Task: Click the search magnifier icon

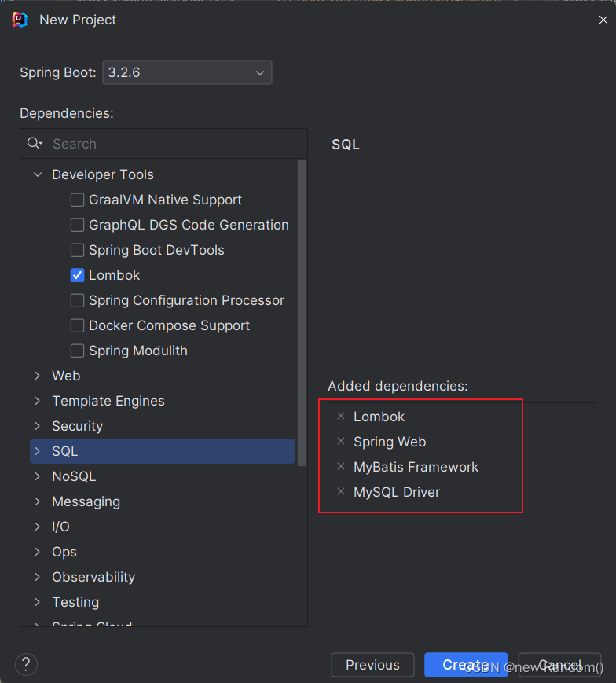Action: 34,144
